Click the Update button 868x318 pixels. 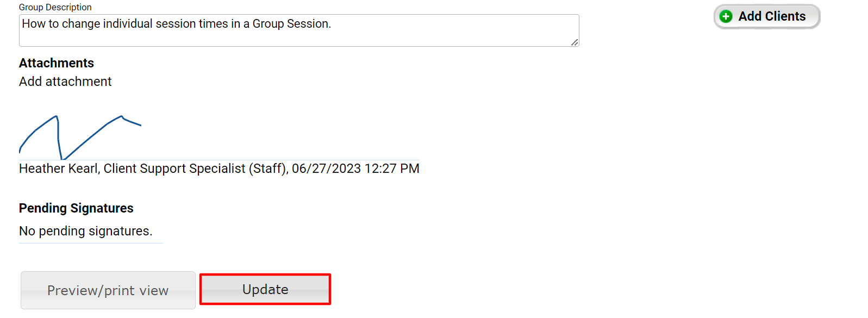coord(265,289)
